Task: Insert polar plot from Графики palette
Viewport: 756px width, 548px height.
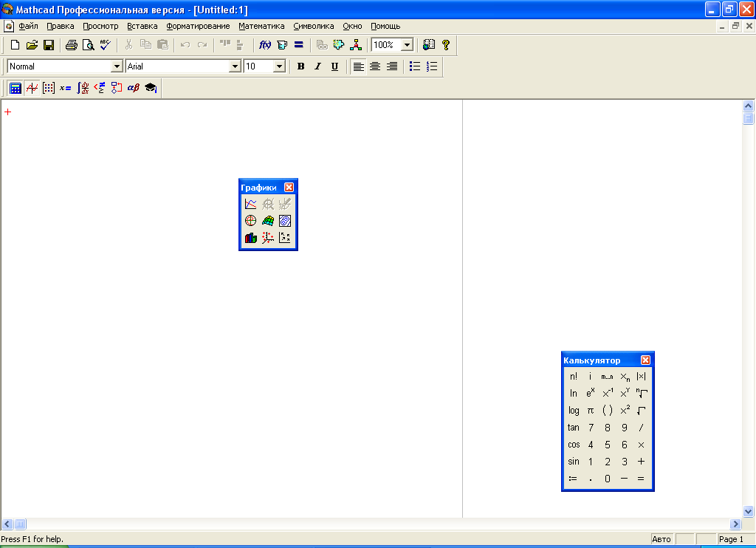Action: point(251,221)
